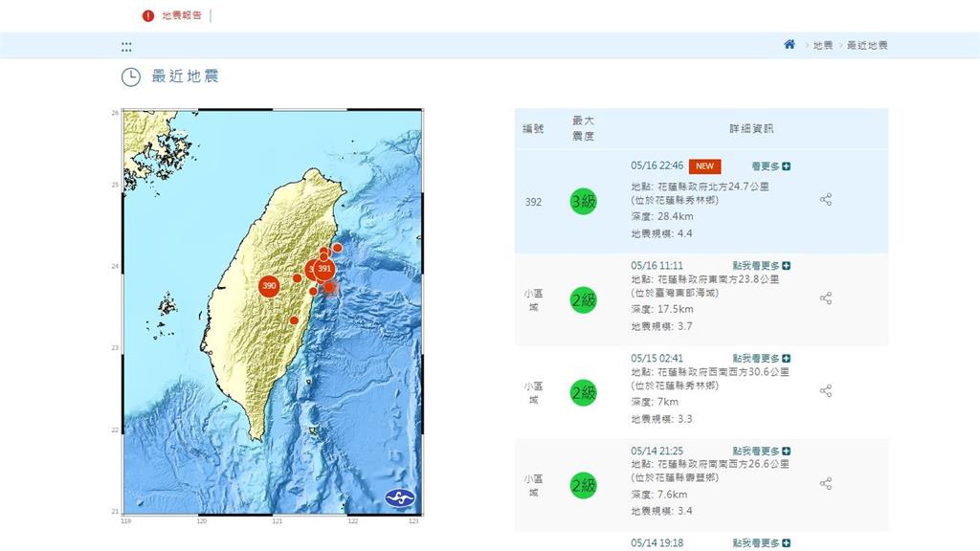The width and height of the screenshot is (980, 551).
Task: Click 2級 intensity badge for 05/14 21:25
Action: (x=583, y=485)
